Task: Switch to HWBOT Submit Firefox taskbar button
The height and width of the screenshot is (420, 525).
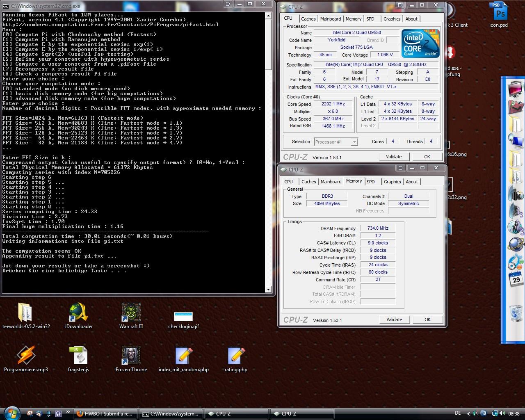Action: 105,414
